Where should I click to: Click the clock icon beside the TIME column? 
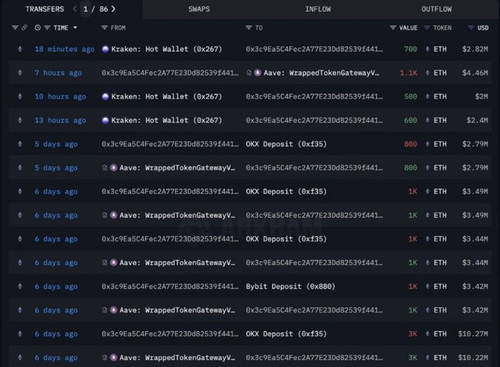pos(38,28)
